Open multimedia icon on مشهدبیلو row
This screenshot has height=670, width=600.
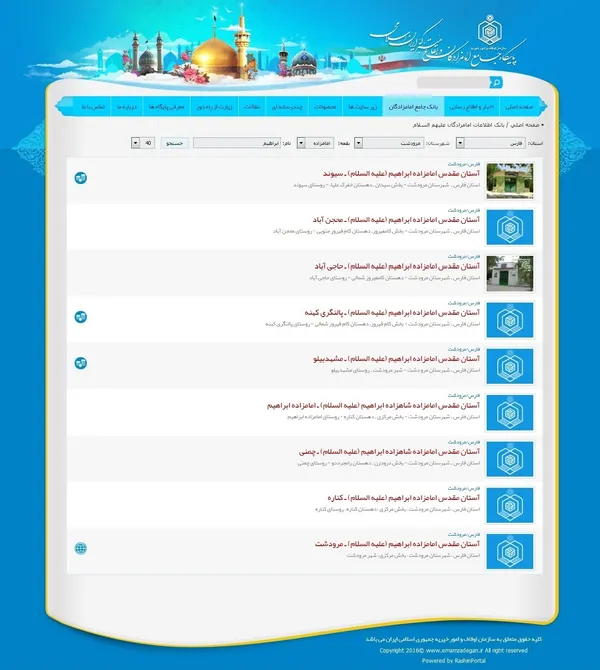tap(81, 363)
